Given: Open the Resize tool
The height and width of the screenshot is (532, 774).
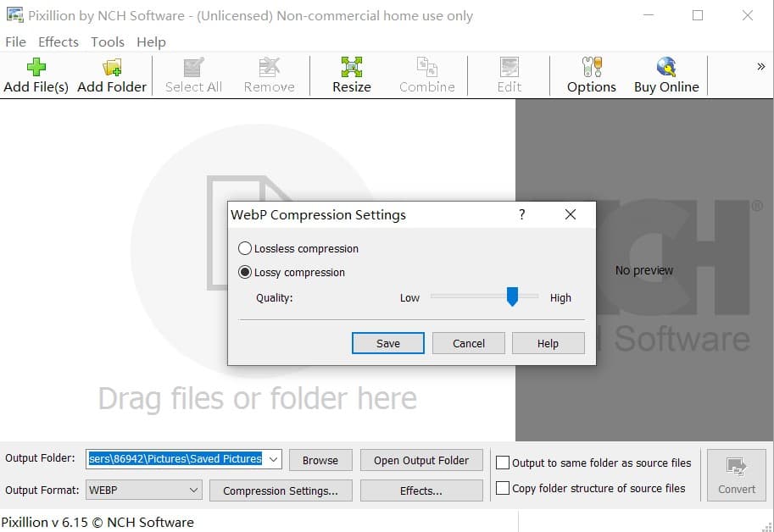Looking at the screenshot, I should (351, 68).
